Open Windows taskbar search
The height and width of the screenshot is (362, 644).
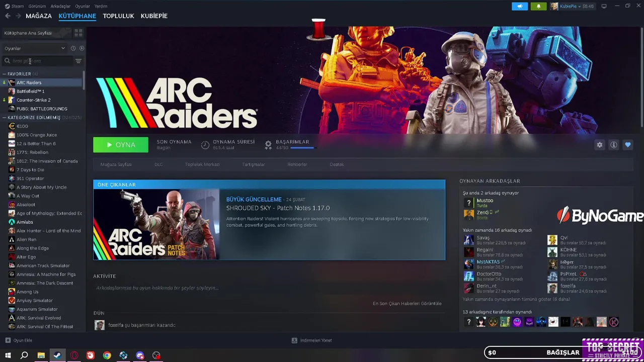point(24,355)
